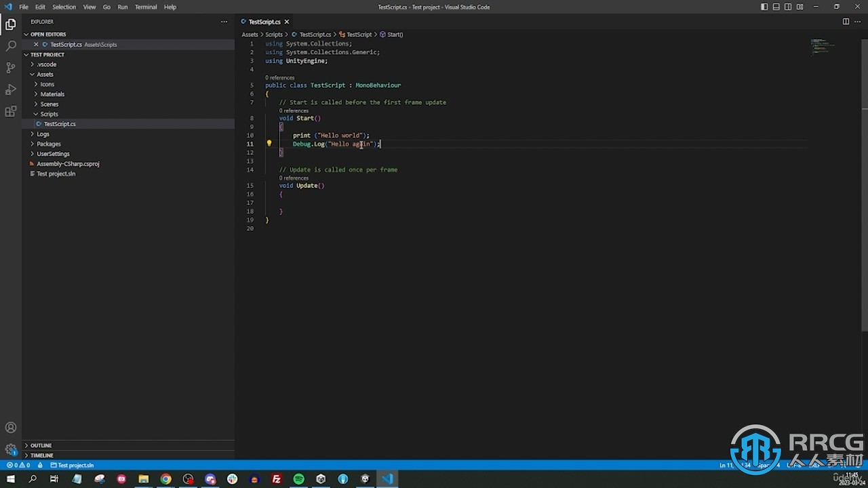The height and width of the screenshot is (488, 868).
Task: Open the Go menu
Action: tap(106, 7)
